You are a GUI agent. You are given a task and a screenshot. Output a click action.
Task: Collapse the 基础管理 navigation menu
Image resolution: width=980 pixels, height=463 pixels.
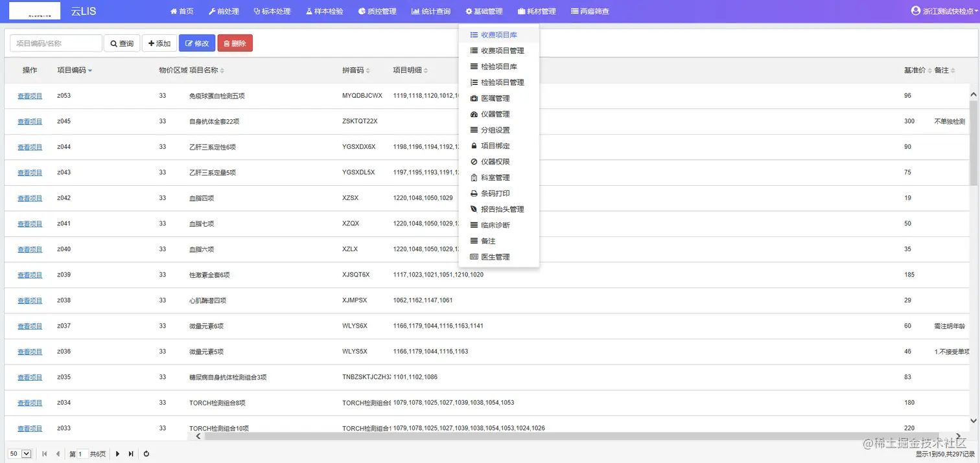[x=484, y=11]
